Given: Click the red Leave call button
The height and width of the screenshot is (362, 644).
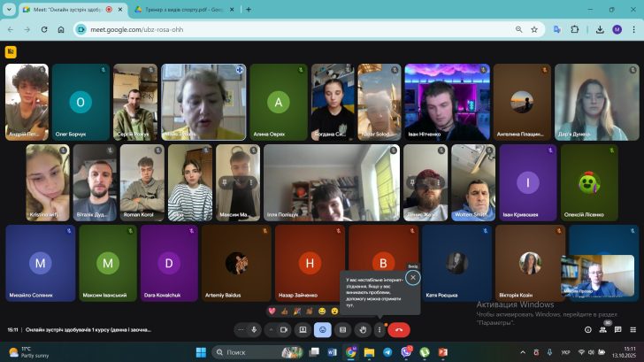Looking at the screenshot, I should click(x=399, y=329).
